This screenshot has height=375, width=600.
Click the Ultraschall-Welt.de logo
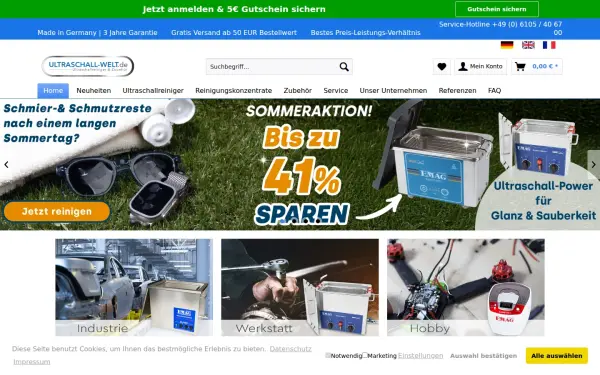[x=88, y=66]
